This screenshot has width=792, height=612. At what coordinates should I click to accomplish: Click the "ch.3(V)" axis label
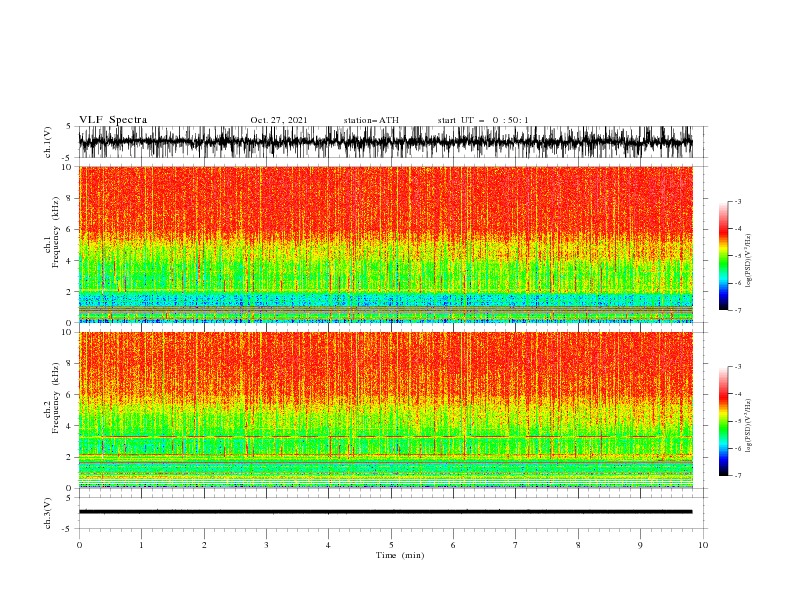point(48,513)
